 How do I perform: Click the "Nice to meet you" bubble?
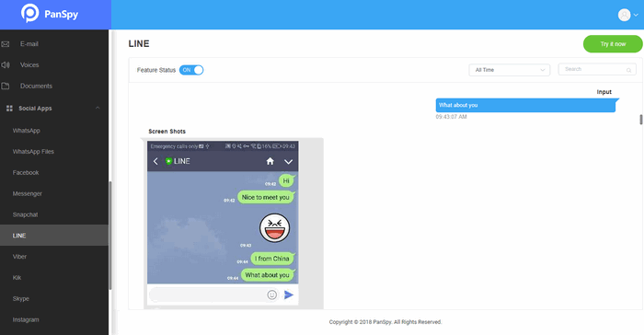pos(266,197)
